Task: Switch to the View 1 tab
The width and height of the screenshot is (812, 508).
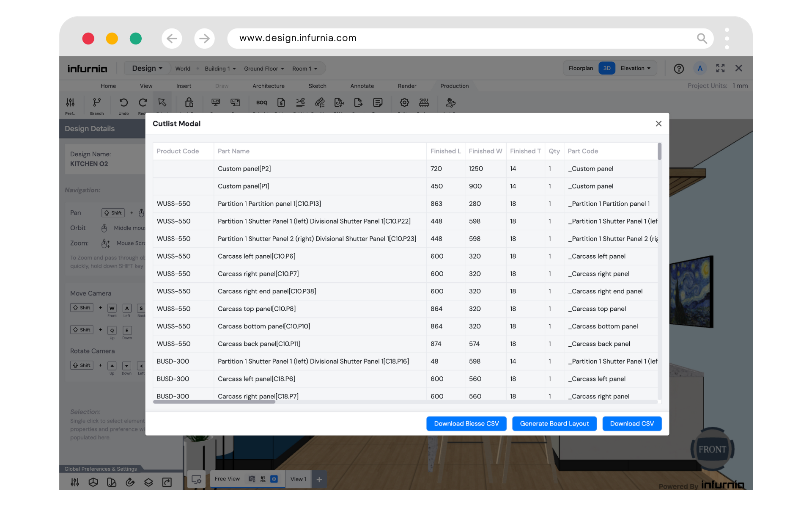Action: 298,479
